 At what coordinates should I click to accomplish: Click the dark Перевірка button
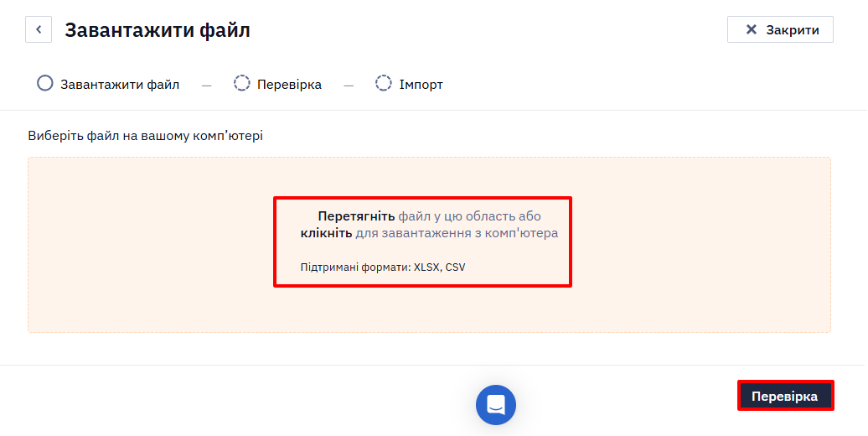(x=785, y=396)
